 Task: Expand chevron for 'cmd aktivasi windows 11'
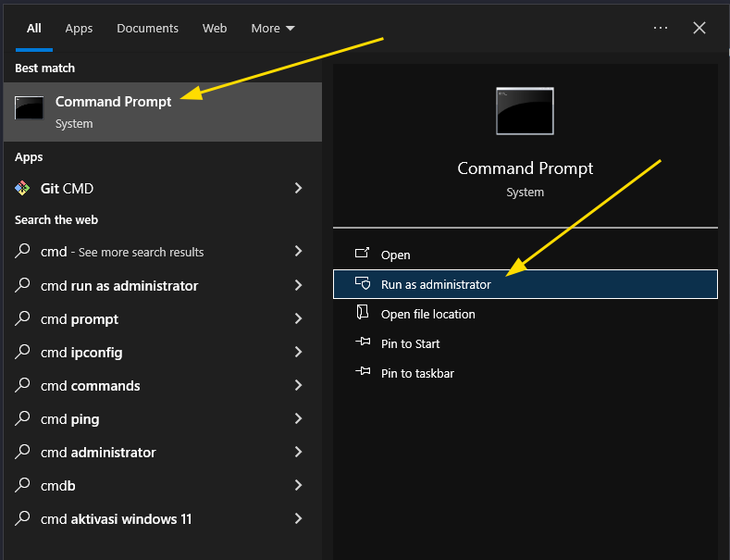[299, 518]
